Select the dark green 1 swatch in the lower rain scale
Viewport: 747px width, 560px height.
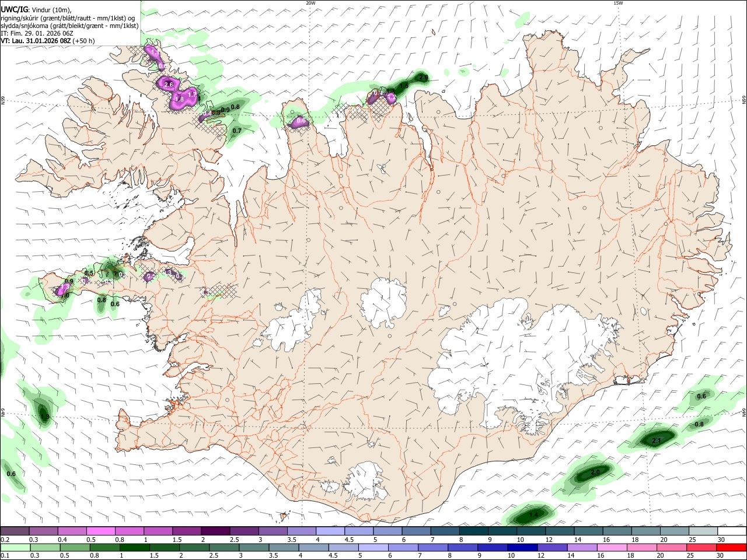point(134,547)
